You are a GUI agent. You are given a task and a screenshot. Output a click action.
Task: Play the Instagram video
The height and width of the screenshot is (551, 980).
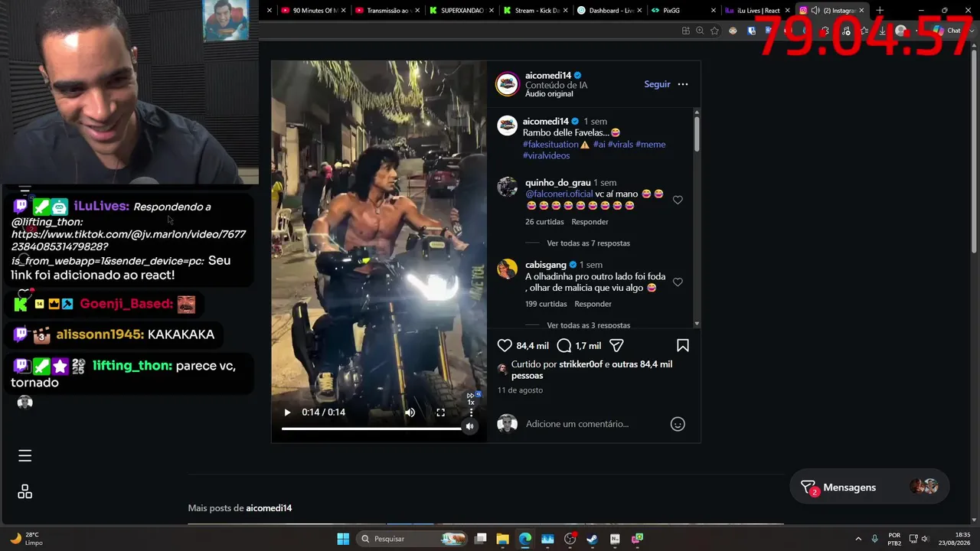287,412
